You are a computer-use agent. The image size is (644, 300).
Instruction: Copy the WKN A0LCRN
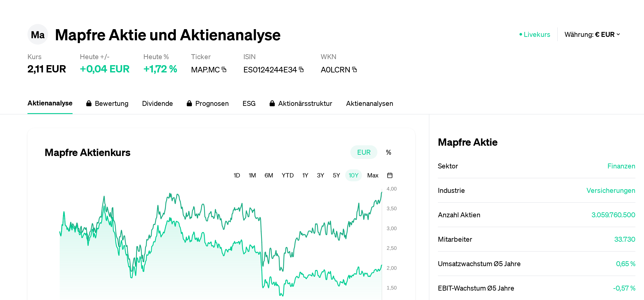[354, 70]
